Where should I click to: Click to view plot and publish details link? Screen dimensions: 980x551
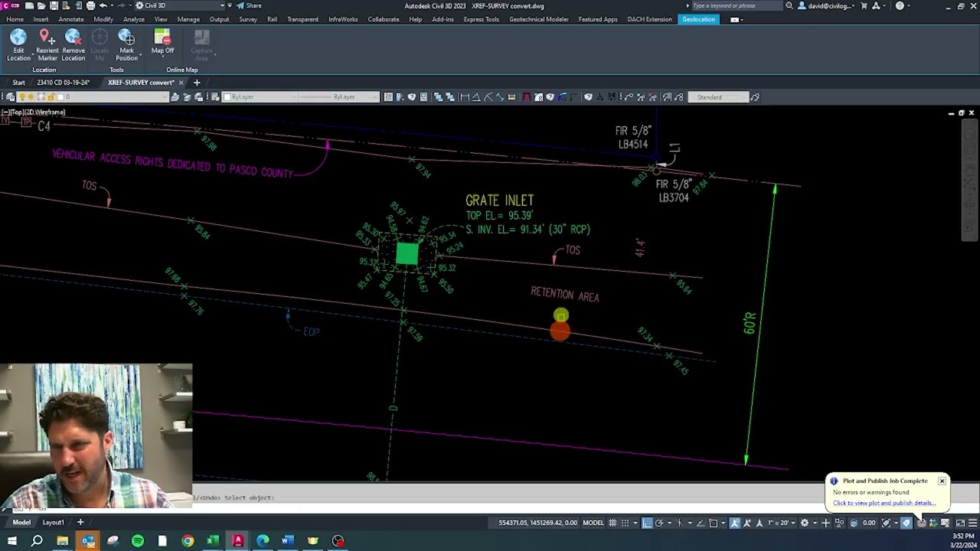[x=884, y=503]
